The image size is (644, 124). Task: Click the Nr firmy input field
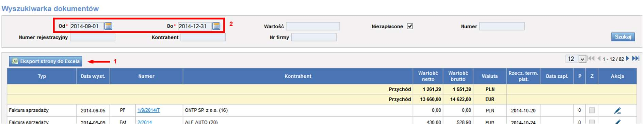314,37
